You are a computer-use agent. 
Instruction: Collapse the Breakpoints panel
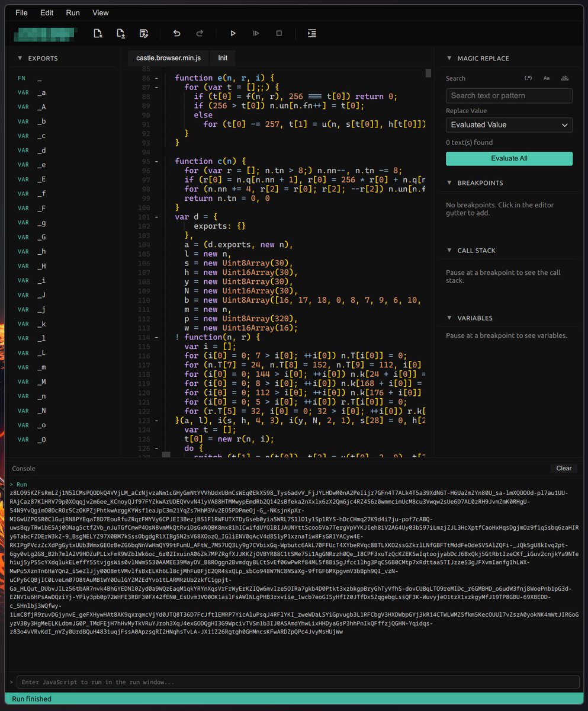click(449, 183)
